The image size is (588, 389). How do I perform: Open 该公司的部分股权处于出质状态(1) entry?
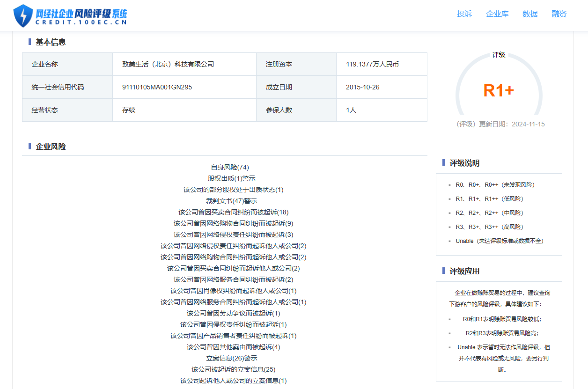point(233,190)
